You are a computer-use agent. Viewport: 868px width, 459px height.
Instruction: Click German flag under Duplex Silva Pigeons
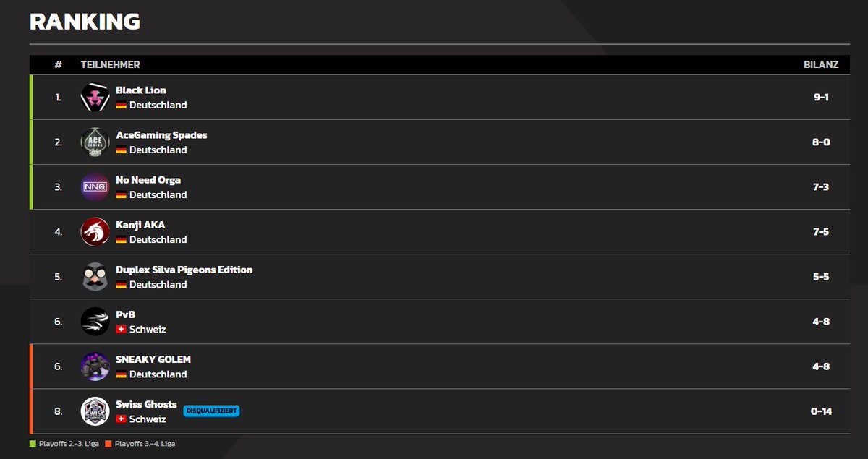click(121, 285)
